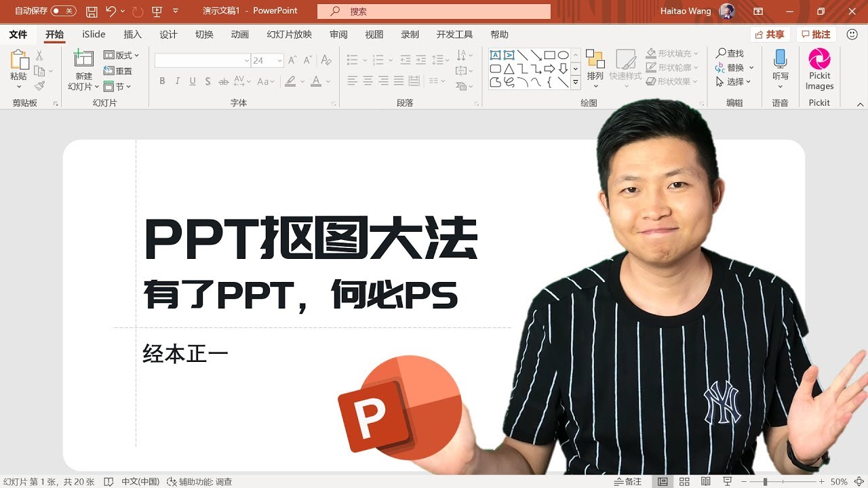Open the 幻灯片放映 tab
This screenshot has height=488, width=868.
coord(290,35)
